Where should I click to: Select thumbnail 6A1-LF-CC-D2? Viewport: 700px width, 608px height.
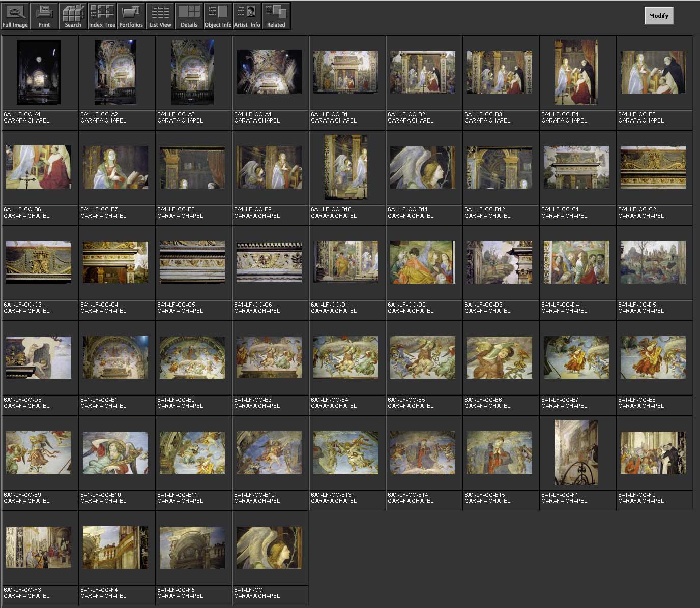coord(423,262)
